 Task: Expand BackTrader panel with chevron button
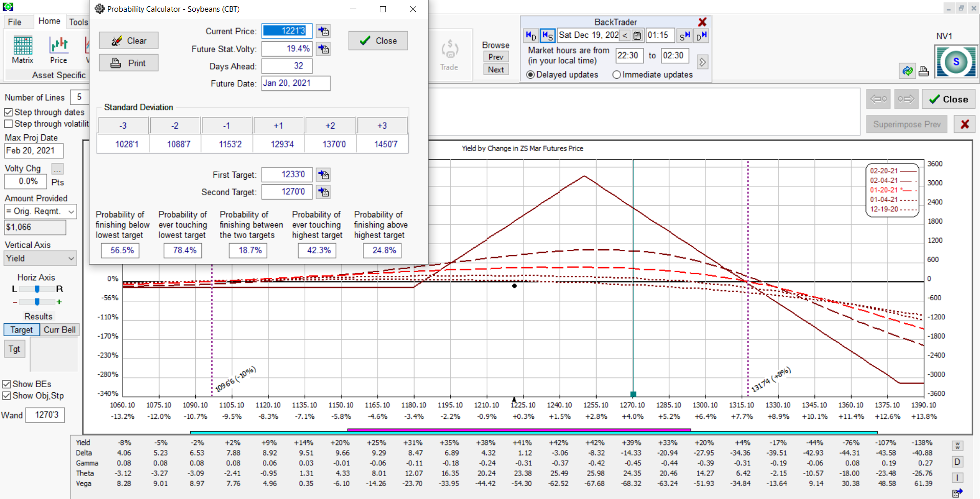pos(702,62)
